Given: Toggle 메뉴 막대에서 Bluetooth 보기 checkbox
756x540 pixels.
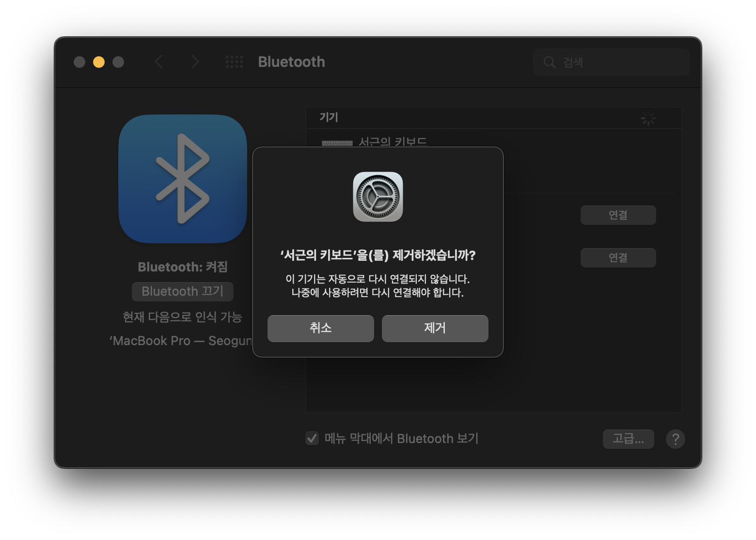Looking at the screenshot, I should pyautogui.click(x=312, y=438).
